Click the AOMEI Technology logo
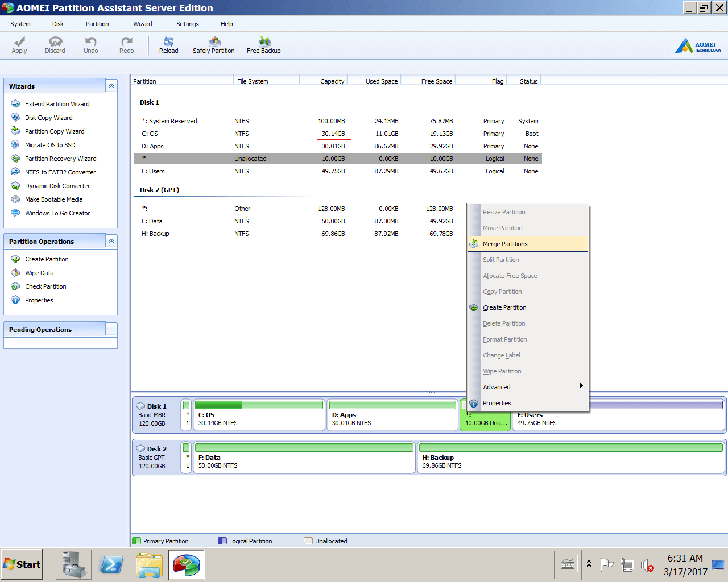The image size is (728, 582). coord(698,45)
